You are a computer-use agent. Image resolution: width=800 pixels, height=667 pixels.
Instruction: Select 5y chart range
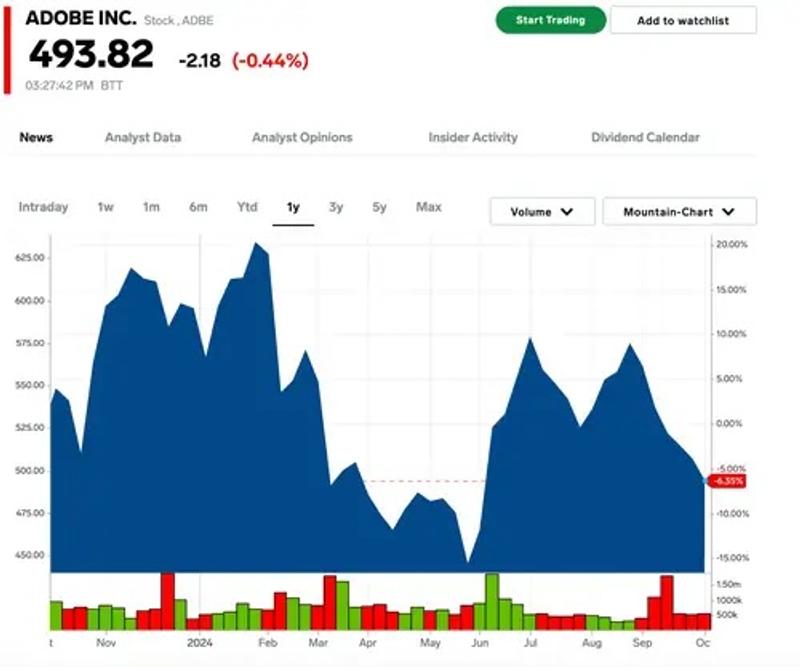click(379, 207)
